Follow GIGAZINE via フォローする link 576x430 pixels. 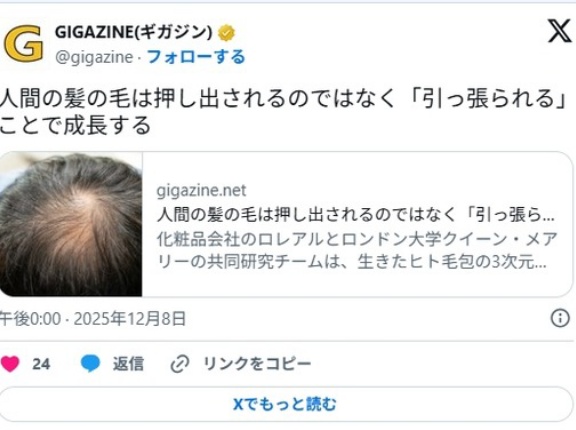click(x=196, y=57)
